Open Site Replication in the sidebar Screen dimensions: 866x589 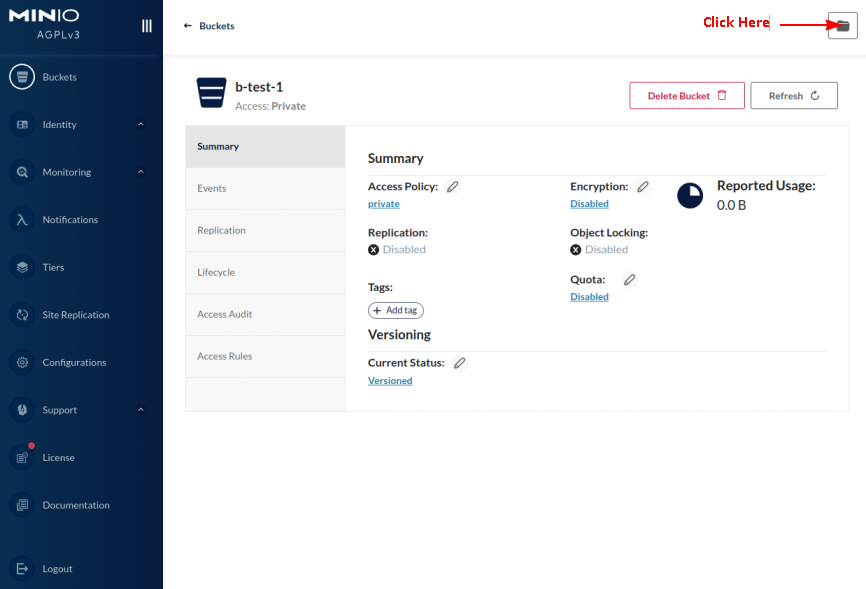tap(75, 315)
